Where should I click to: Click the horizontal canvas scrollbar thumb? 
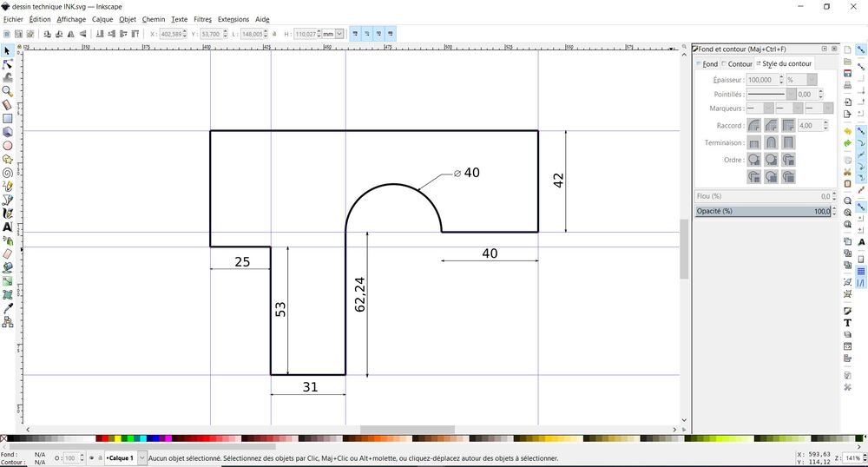(x=407, y=430)
